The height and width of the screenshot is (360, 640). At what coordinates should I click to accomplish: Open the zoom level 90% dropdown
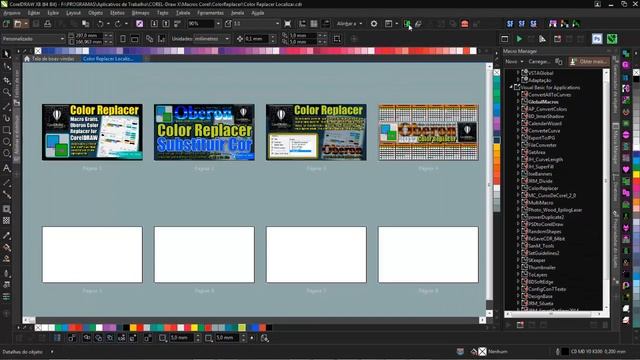click(x=218, y=24)
